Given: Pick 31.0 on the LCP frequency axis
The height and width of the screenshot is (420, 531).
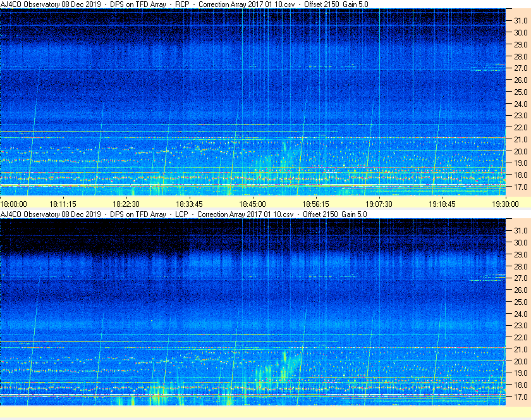Looking at the screenshot, I should 521,230.
